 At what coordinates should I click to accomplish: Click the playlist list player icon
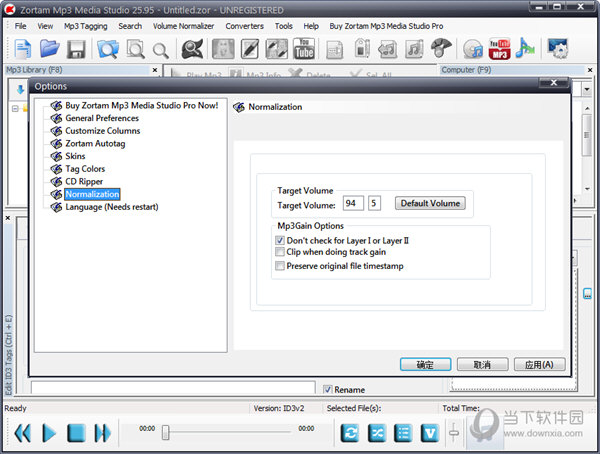[403, 433]
